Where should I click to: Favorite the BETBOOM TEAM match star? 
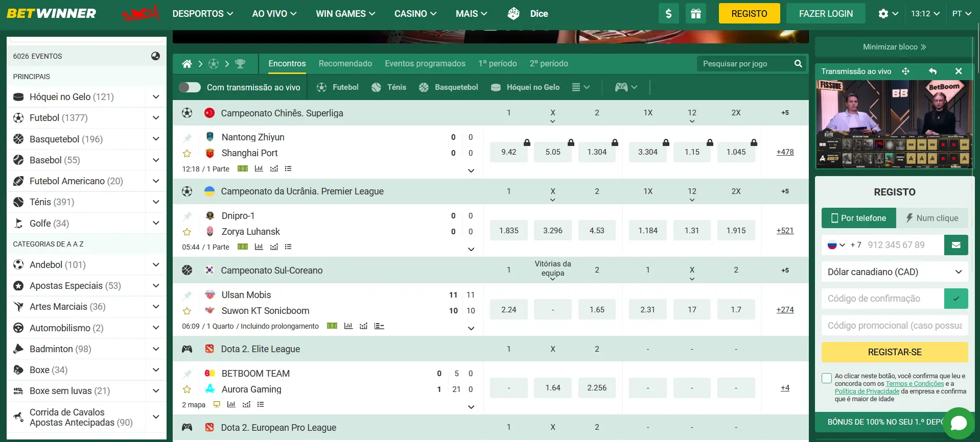pyautogui.click(x=187, y=389)
